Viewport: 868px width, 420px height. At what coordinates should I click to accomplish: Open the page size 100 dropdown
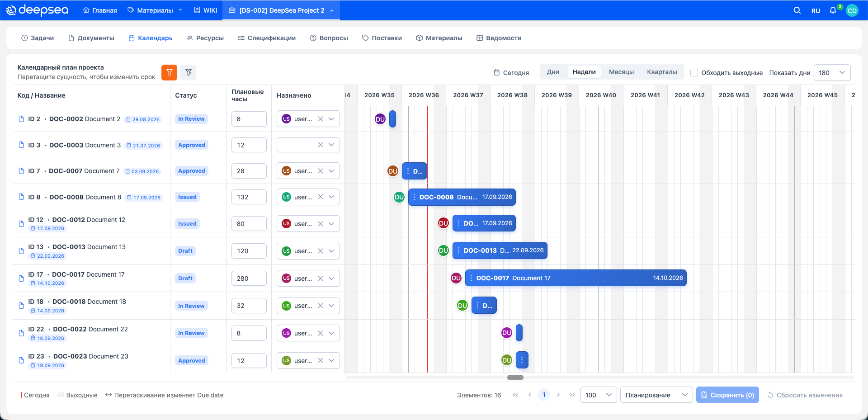click(598, 395)
